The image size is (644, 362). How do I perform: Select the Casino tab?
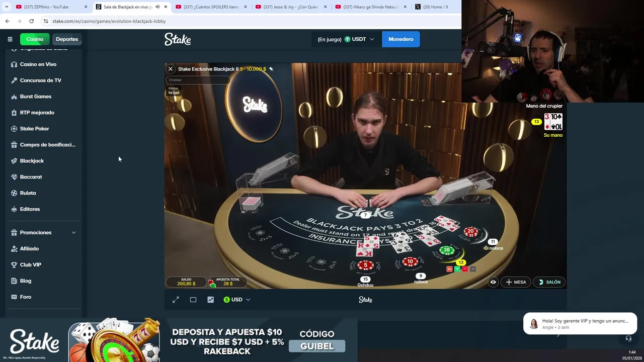tap(35, 39)
